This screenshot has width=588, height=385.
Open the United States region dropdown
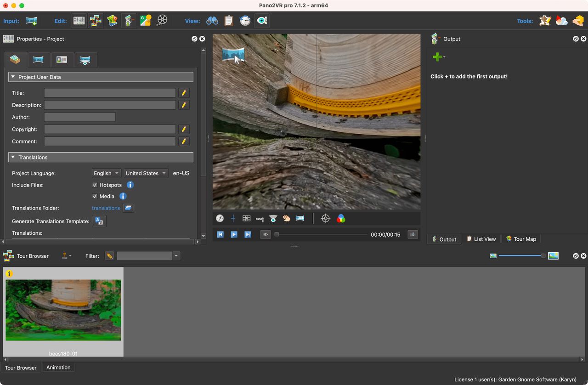(146, 173)
